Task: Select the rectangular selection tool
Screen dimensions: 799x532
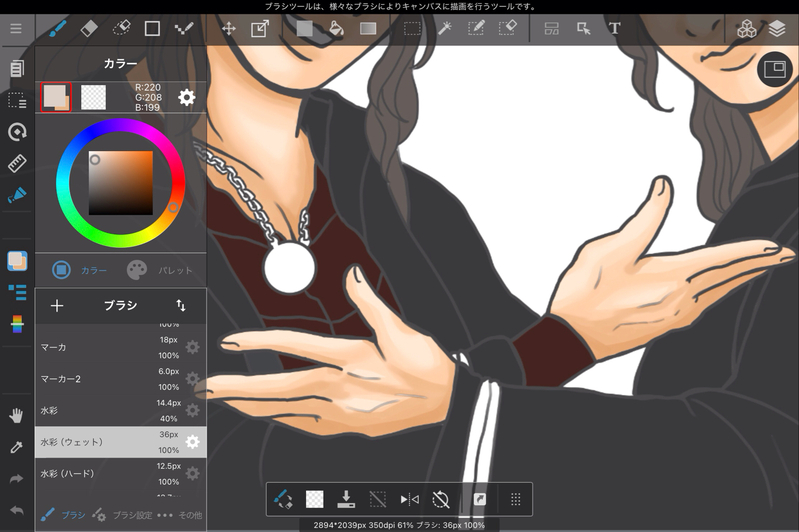Action: 412,29
